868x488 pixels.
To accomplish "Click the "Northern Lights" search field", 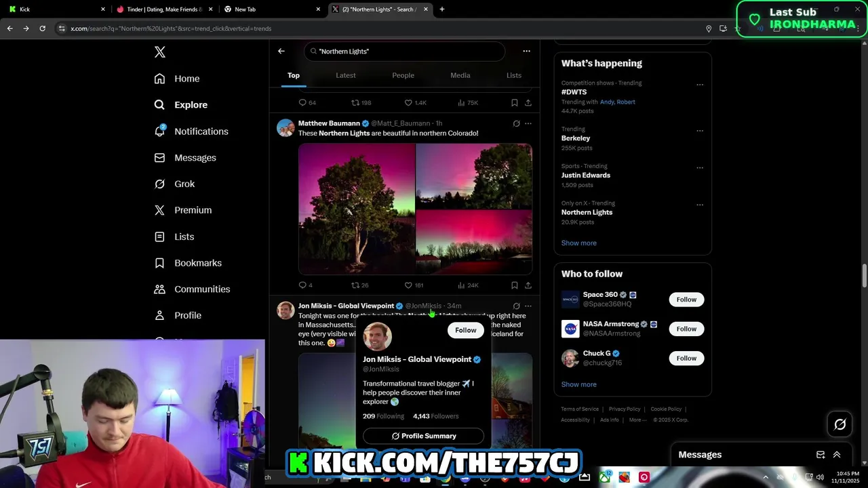I will [405, 52].
